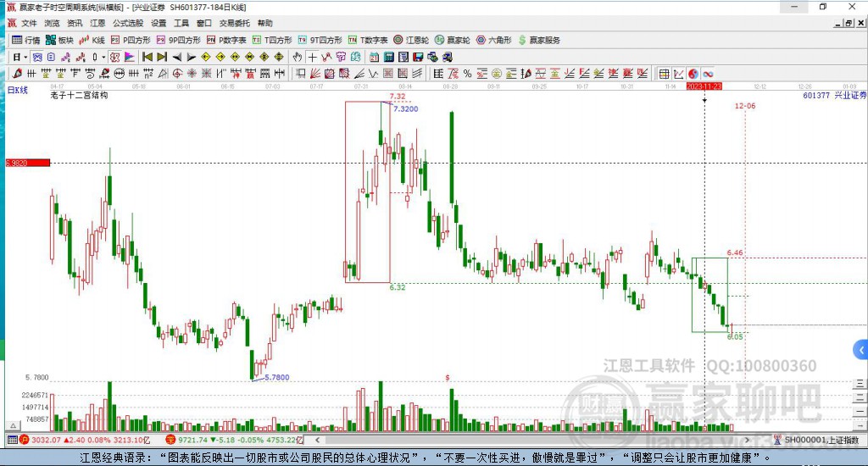Select the percent % tool icon
Image resolution: width=868 pixels, height=466 pixels.
467,74
